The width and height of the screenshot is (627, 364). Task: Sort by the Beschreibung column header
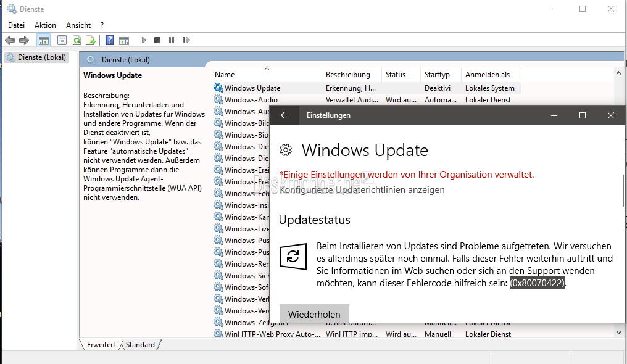352,75
